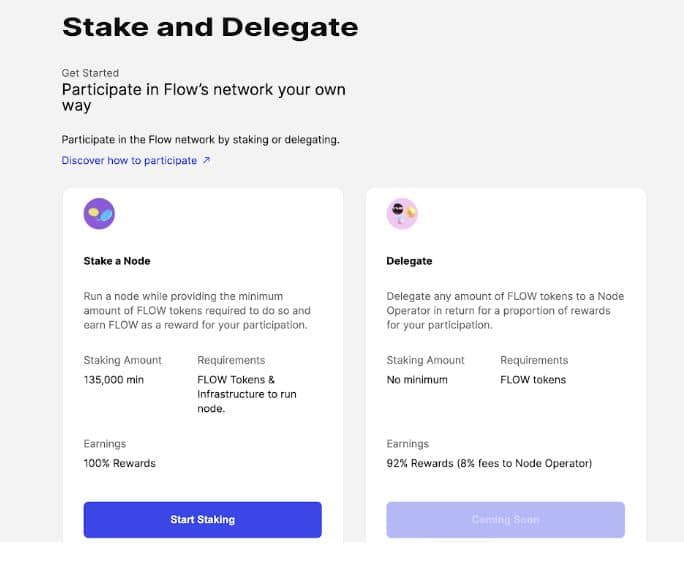Click the '92% Rewards (8% fees)' earnings text
The height and width of the screenshot is (563, 684).
(x=489, y=463)
